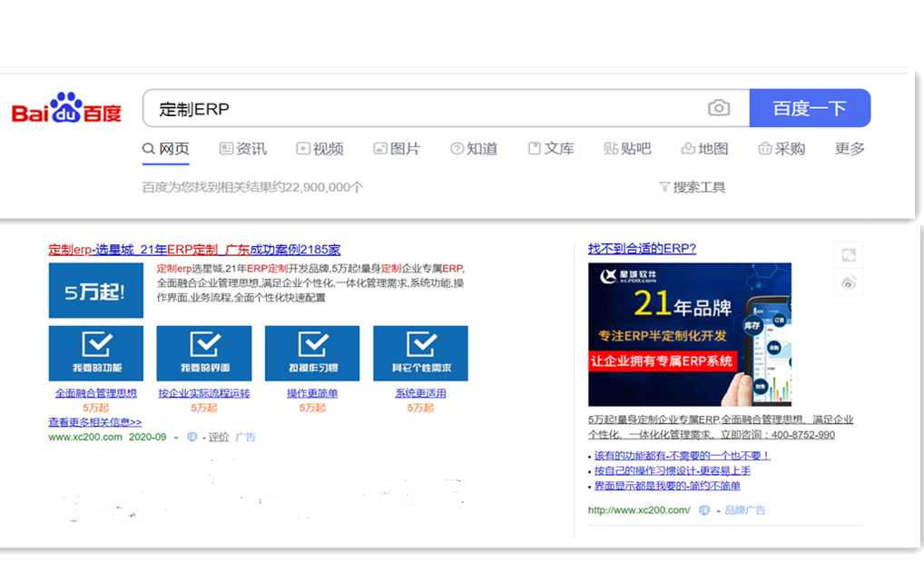Switch to the 资讯 tab
The width and height of the screenshot is (924, 573).
242,149
